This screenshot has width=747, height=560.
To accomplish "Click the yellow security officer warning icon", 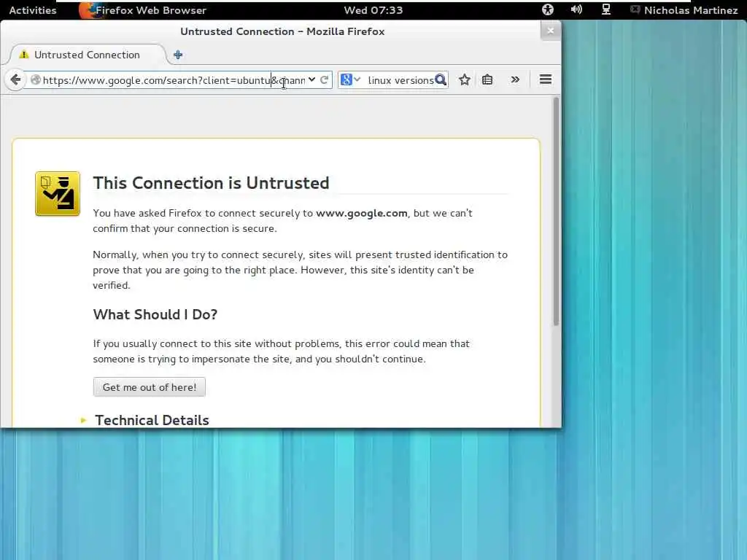I will click(x=58, y=194).
